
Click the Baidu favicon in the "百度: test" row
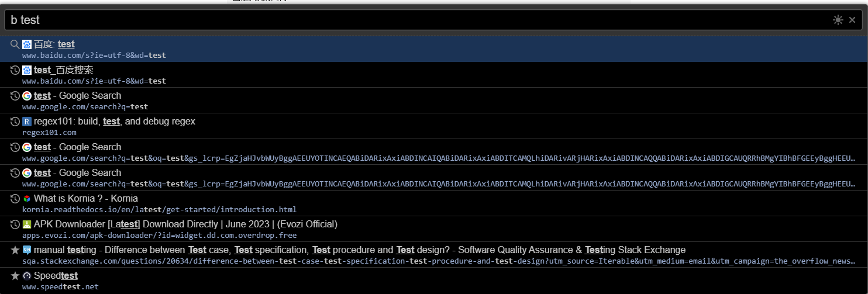click(27, 44)
